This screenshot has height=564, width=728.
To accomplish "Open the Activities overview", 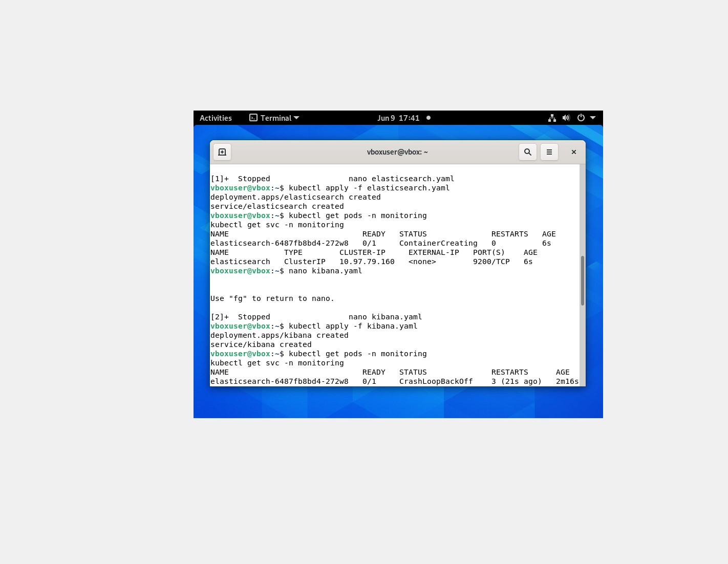I will coord(216,118).
